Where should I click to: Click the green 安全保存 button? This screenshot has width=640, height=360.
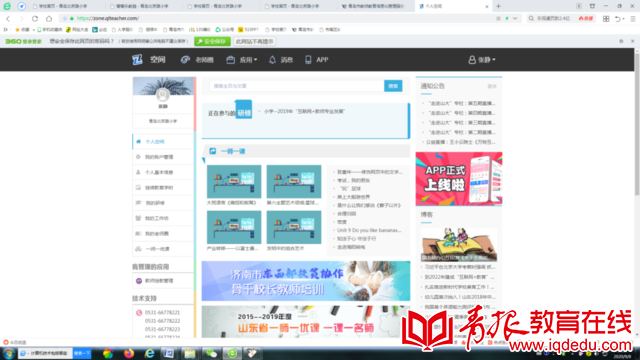[x=212, y=41]
